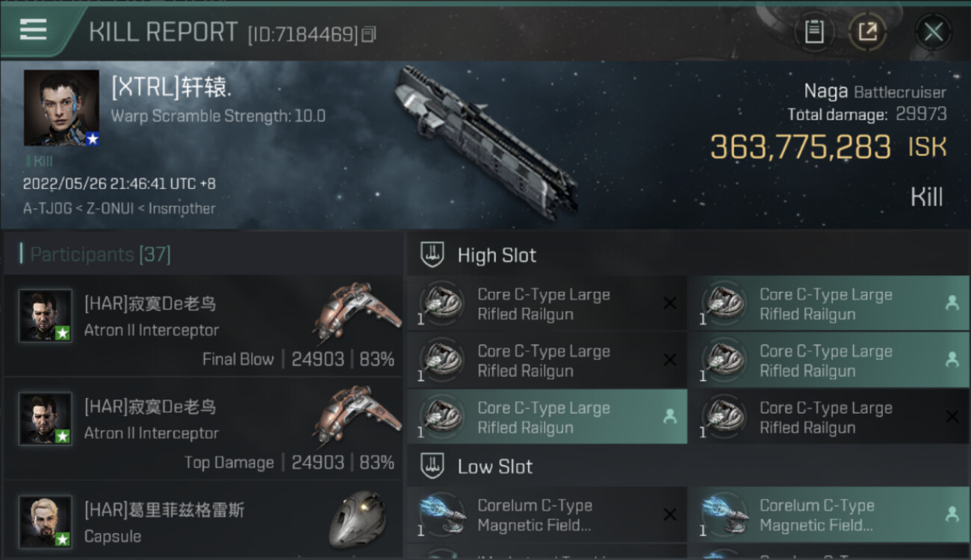Screen dimensions: 971x560
Task: Select the highlighted railgun in left column
Action: point(547,417)
